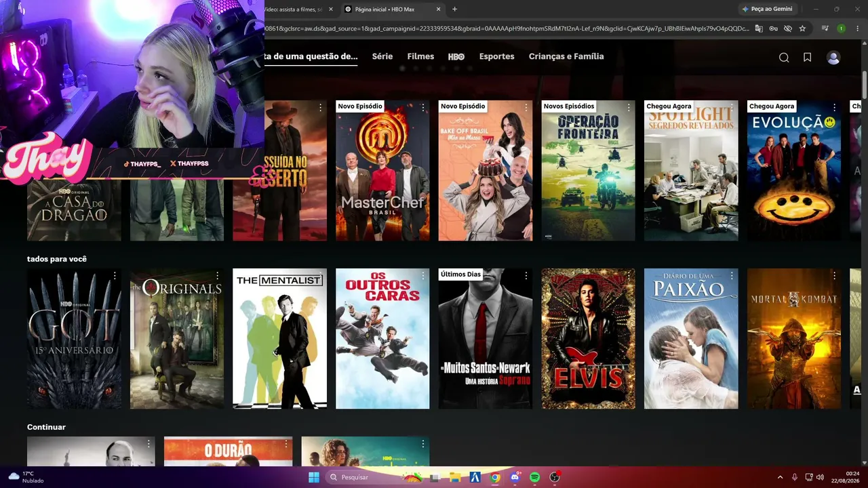
Task: Open the Diário de uma Paixão poster
Action: click(x=691, y=339)
